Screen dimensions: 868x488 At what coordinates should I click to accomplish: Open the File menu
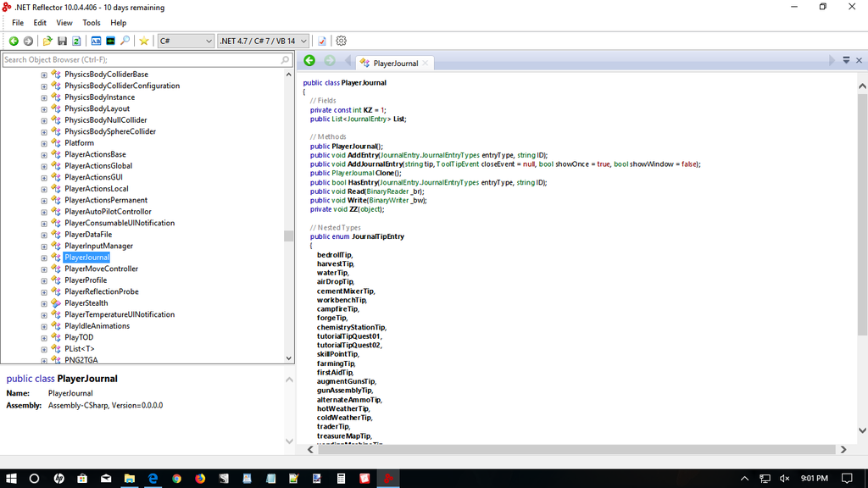pyautogui.click(x=18, y=23)
